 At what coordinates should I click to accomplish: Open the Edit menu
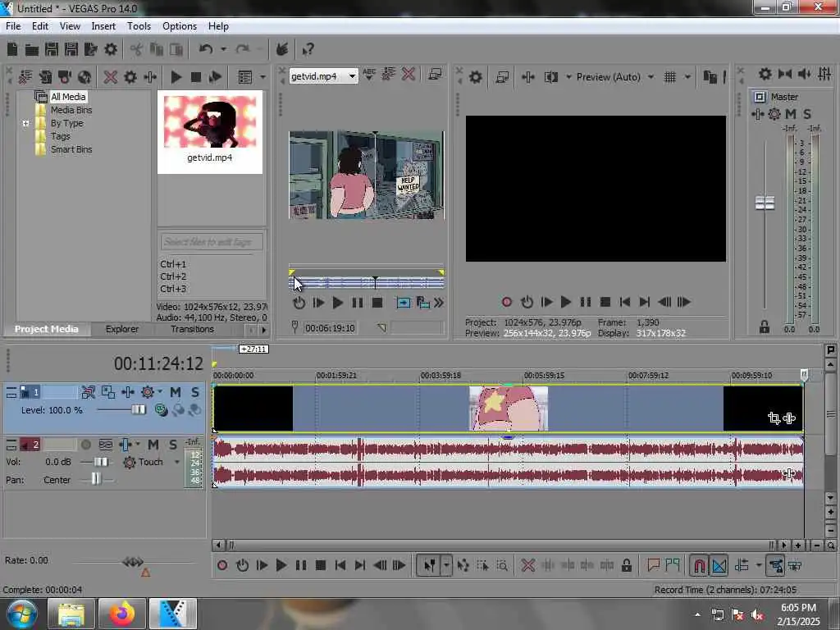coord(40,26)
